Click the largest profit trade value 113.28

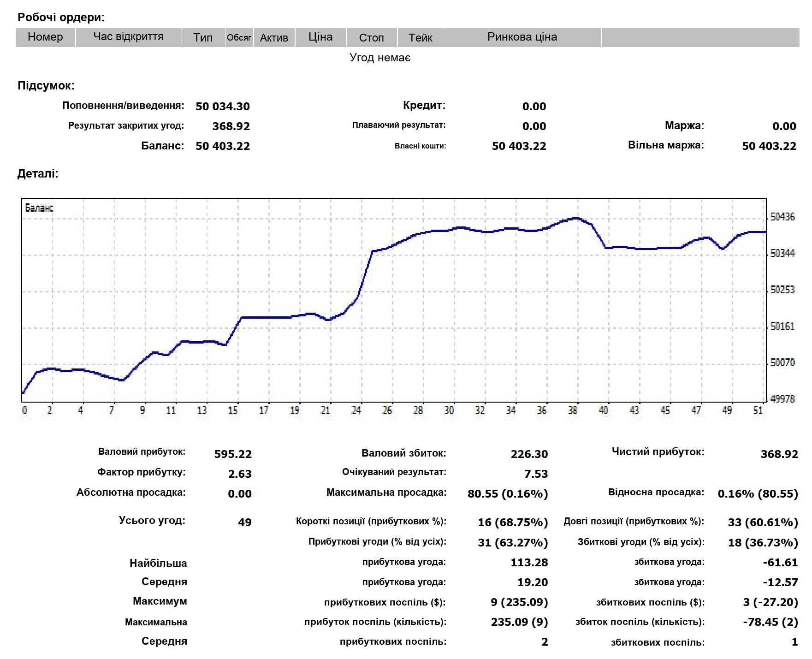529,563
